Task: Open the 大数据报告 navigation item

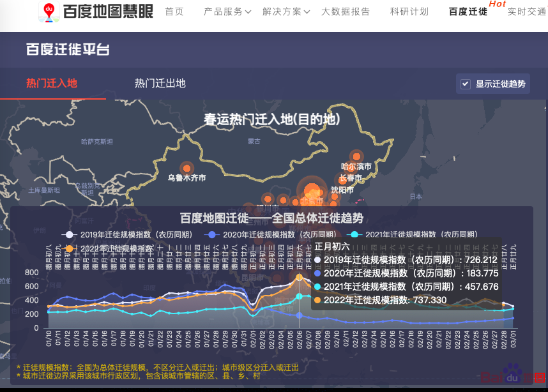Action: click(346, 12)
